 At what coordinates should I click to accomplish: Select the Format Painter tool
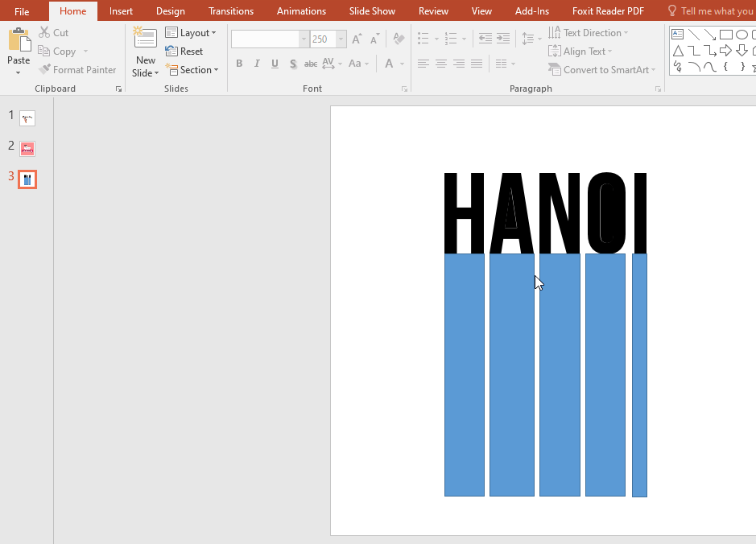tap(77, 69)
